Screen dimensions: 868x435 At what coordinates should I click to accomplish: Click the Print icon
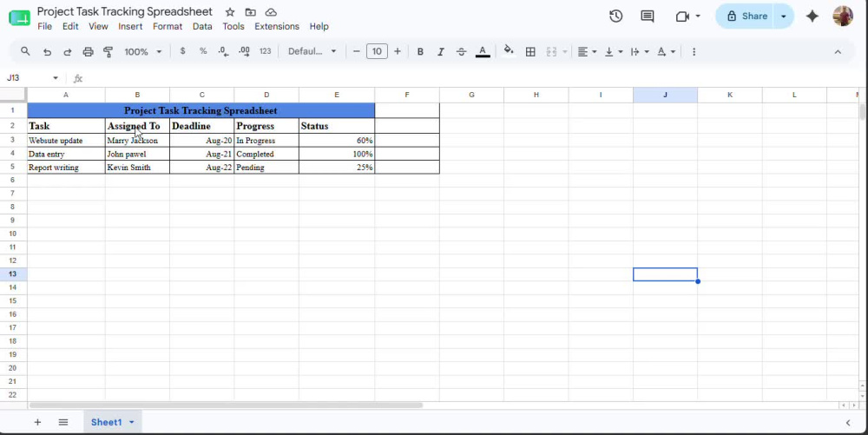click(88, 51)
